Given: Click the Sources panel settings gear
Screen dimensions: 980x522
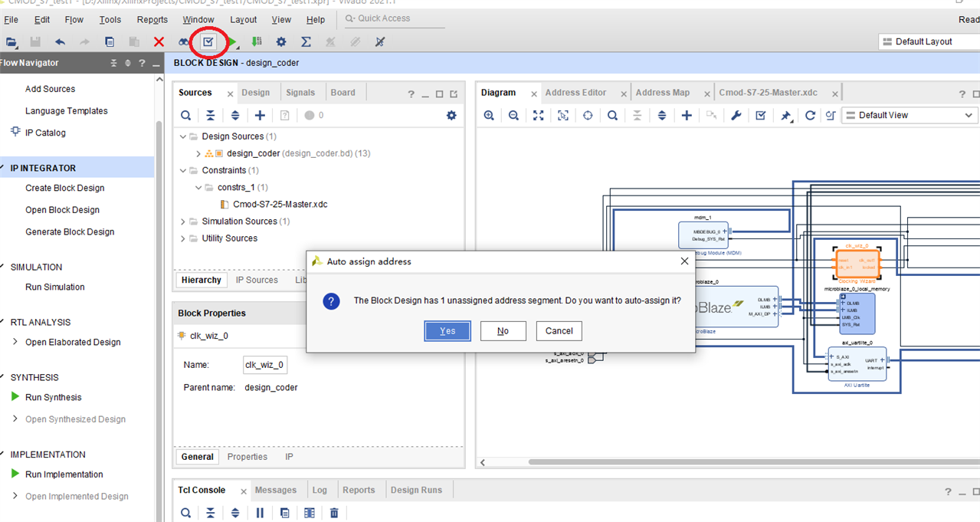Looking at the screenshot, I should (x=451, y=115).
